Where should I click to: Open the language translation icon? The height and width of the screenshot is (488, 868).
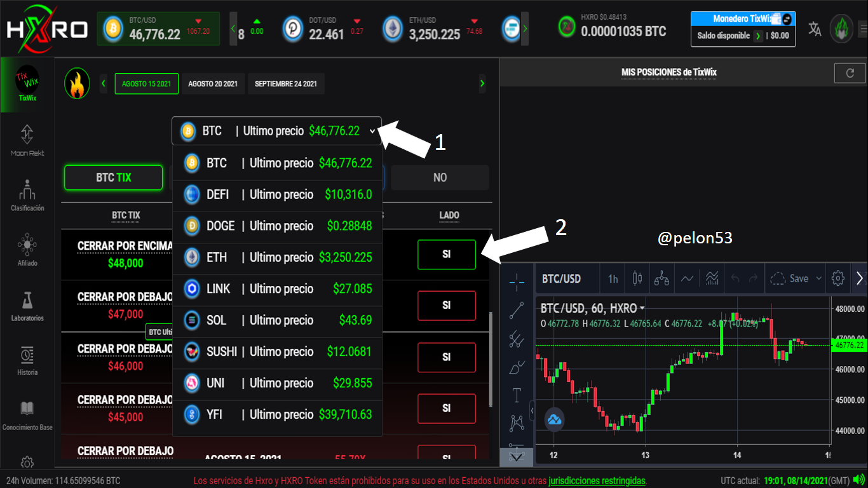tap(815, 29)
